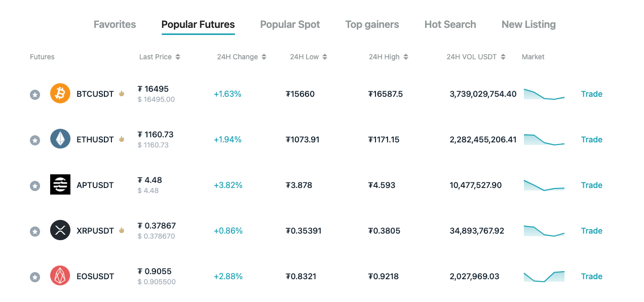The width and height of the screenshot is (644, 302).
Task: Toggle favorite star for EOSUSDT
Action: click(x=35, y=277)
